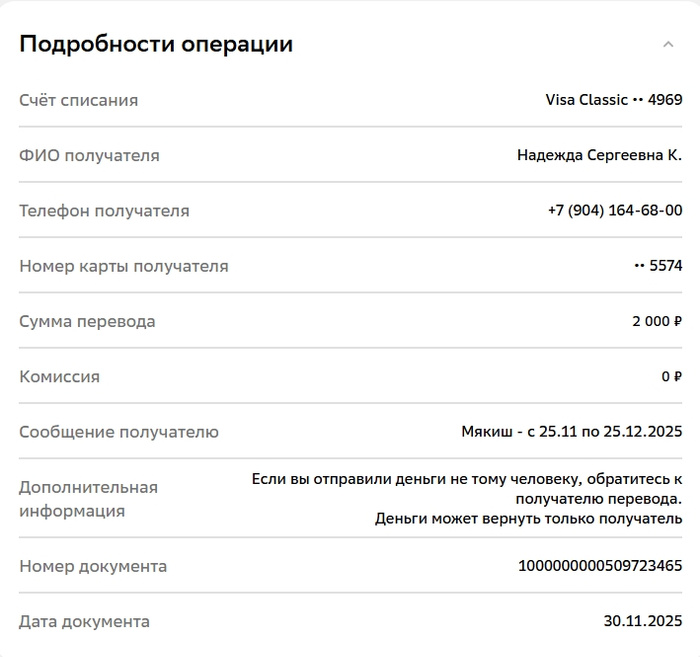The height and width of the screenshot is (657, 700).
Task: Click the Сумма перевода label
Action: click(87, 322)
